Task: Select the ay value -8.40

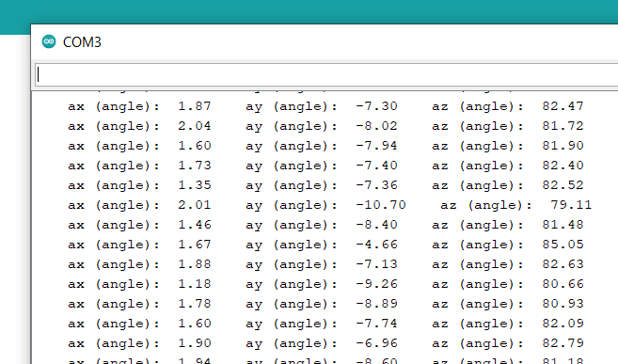Action: tap(376, 225)
